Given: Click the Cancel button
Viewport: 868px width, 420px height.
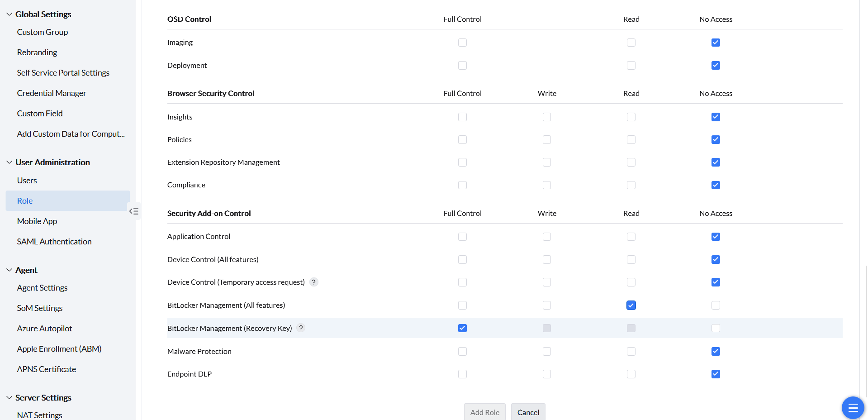Looking at the screenshot, I should [x=528, y=412].
